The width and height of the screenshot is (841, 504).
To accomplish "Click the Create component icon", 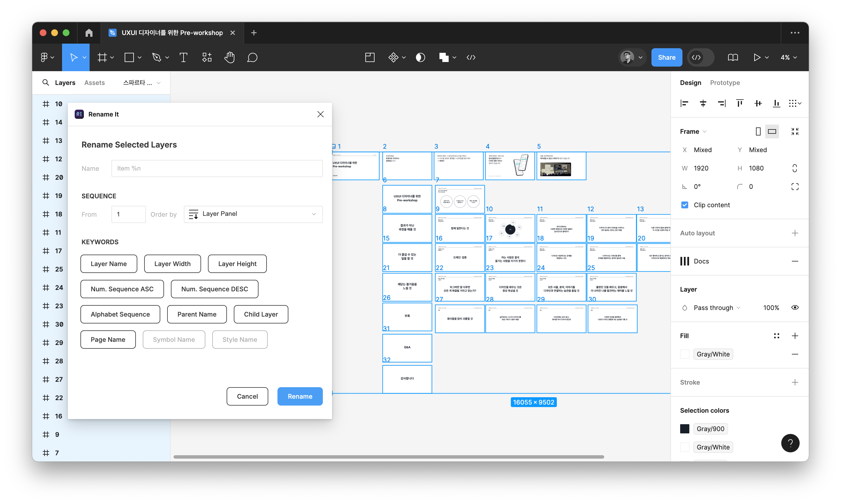I will click(393, 57).
